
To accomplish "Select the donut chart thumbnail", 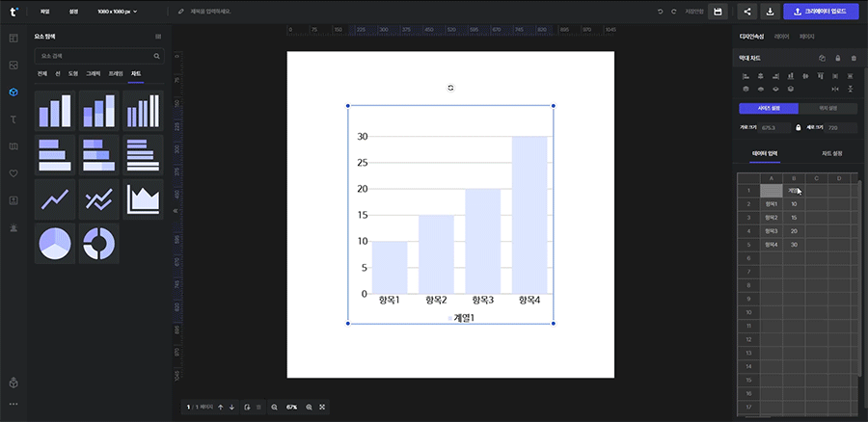I will pyautogui.click(x=99, y=244).
